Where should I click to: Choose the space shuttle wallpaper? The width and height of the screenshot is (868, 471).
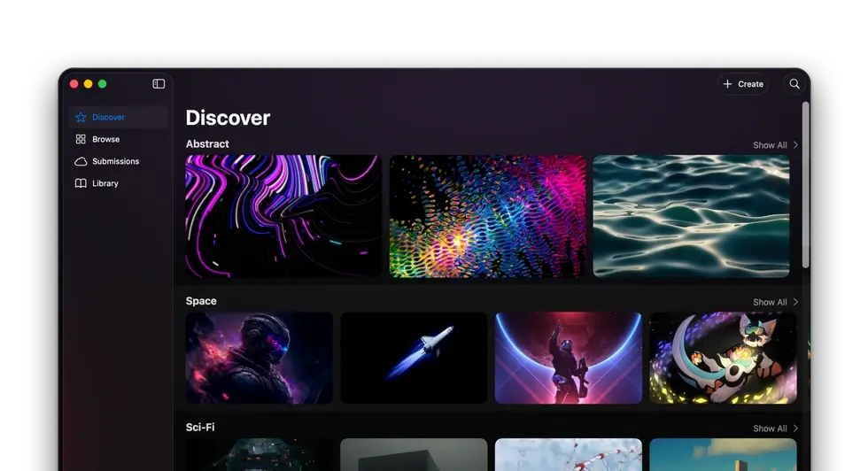point(414,358)
